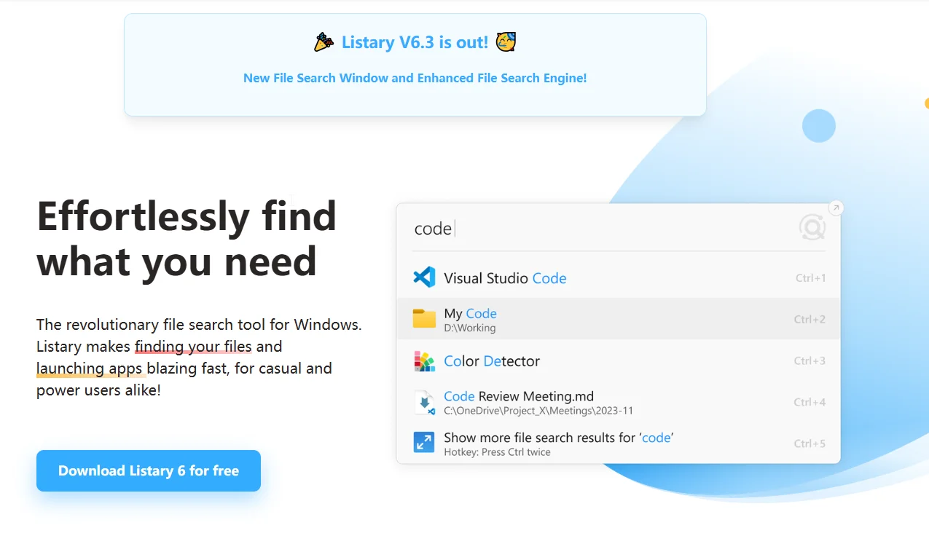Image resolution: width=929 pixels, height=560 pixels.
Task: Click the underlined 'launching apps' phrase
Action: [90, 368]
